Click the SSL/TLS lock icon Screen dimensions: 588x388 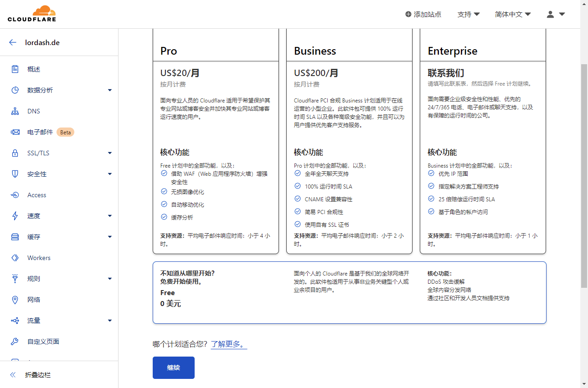tap(15, 153)
